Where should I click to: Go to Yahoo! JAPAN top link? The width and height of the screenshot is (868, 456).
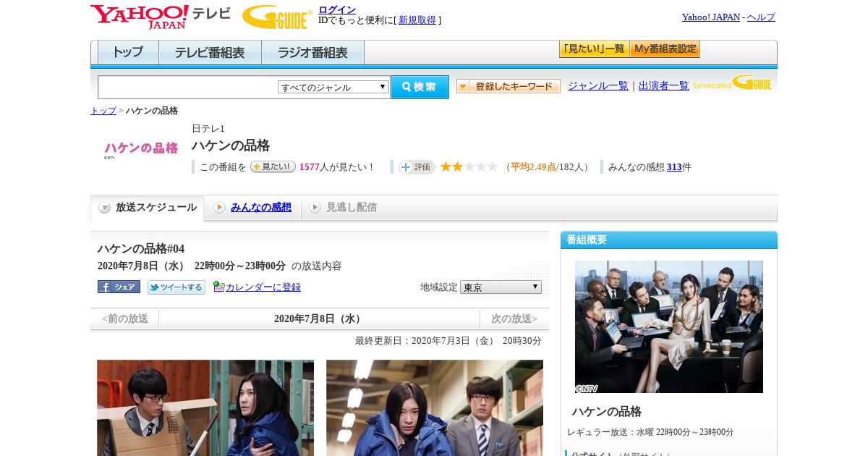[710, 17]
